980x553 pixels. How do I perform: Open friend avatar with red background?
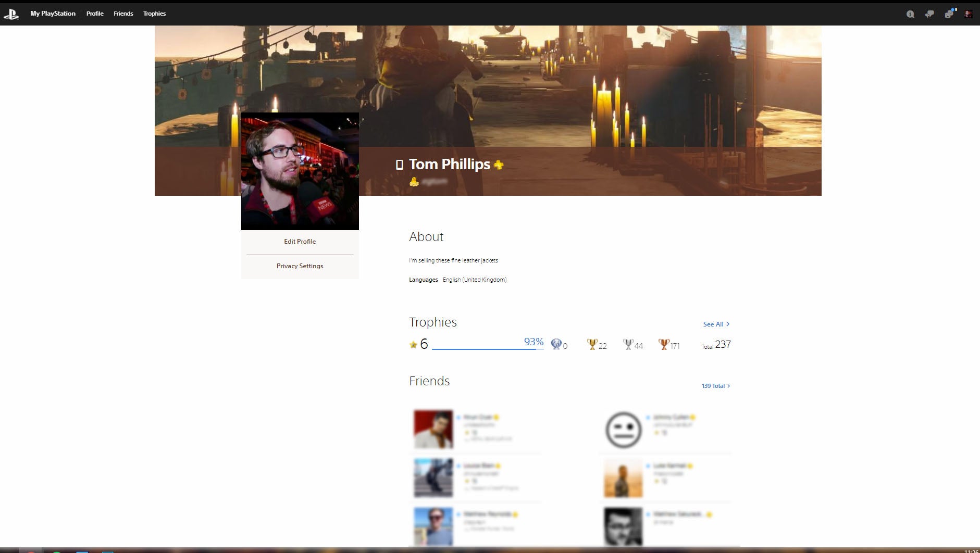click(x=433, y=430)
